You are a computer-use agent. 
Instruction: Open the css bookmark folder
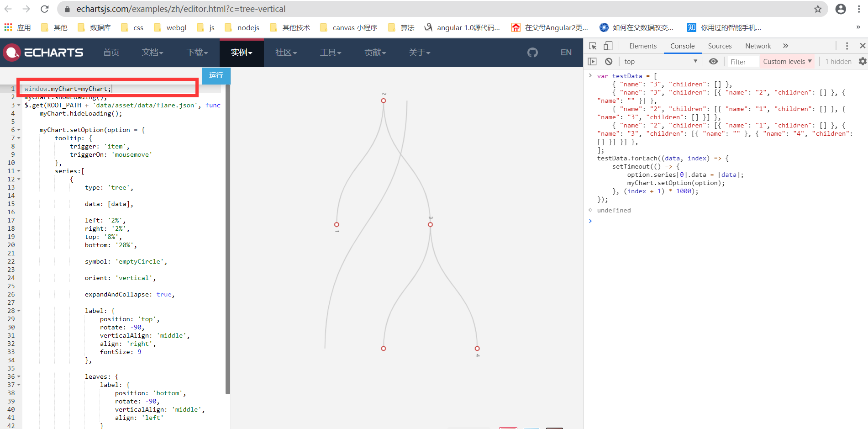point(132,27)
